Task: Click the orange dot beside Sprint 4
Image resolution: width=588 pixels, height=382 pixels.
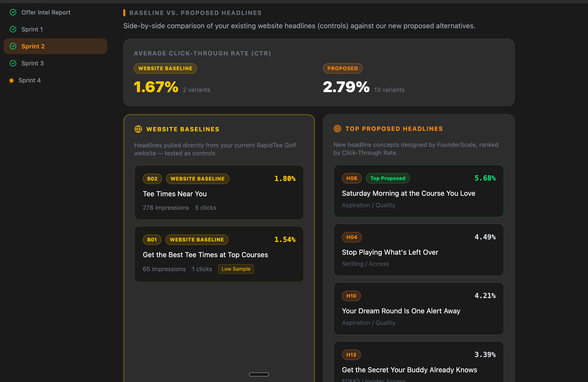Action: click(x=11, y=80)
